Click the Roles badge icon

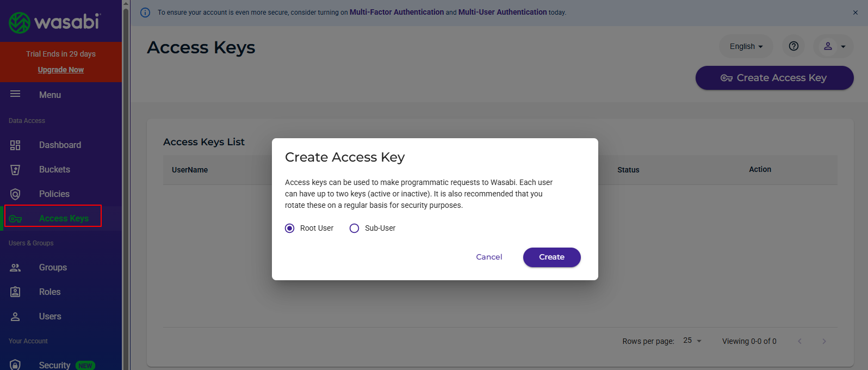(x=15, y=292)
